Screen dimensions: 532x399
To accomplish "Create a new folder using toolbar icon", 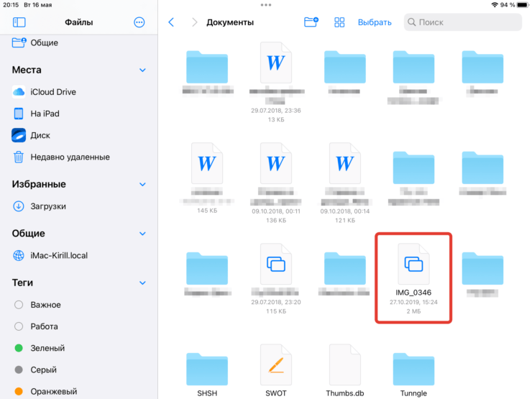I will pos(311,22).
